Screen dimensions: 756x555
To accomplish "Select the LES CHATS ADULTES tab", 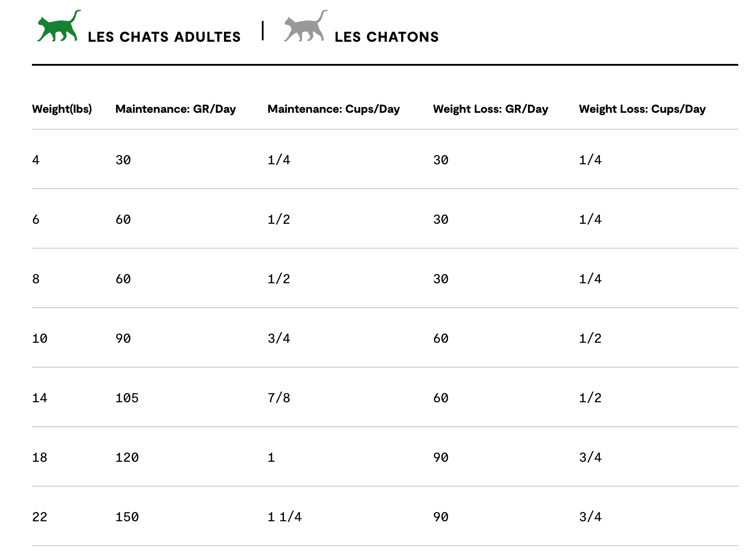I will click(164, 37).
